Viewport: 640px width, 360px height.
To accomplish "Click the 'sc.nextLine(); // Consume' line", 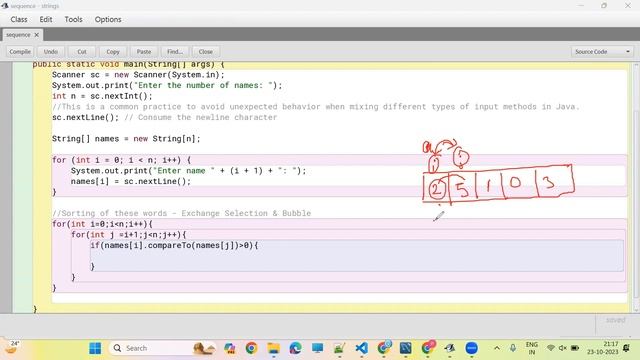I will click(x=164, y=118).
